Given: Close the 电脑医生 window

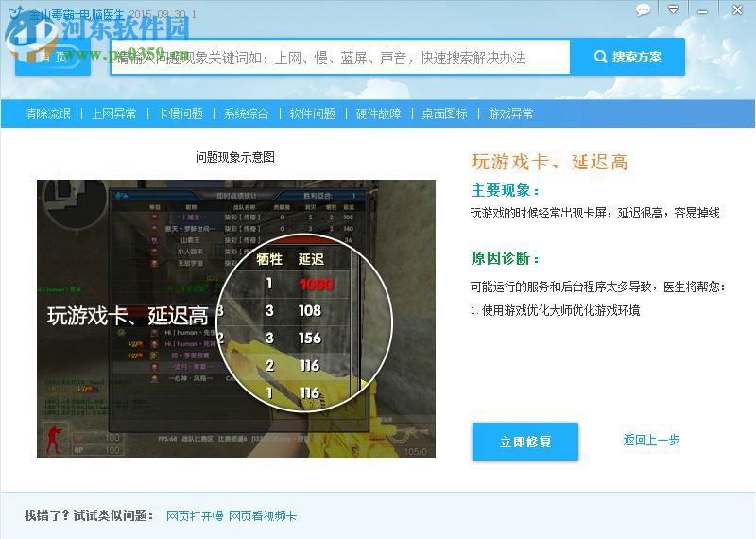Looking at the screenshot, I should coord(737,9).
